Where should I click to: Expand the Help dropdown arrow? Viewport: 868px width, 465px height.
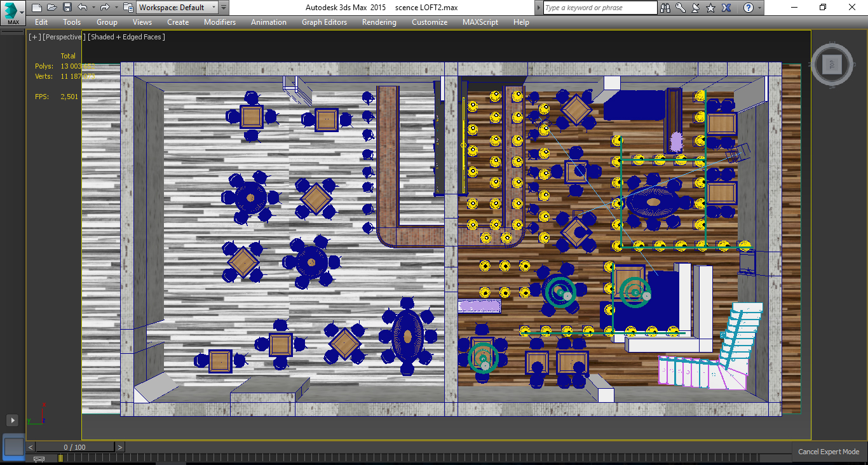(x=759, y=8)
